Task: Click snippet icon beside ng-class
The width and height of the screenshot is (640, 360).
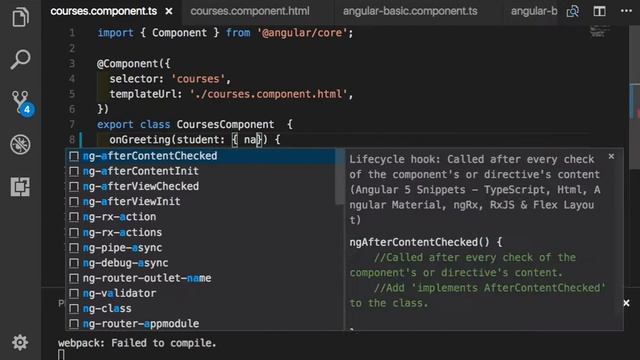Action: coord(74,309)
